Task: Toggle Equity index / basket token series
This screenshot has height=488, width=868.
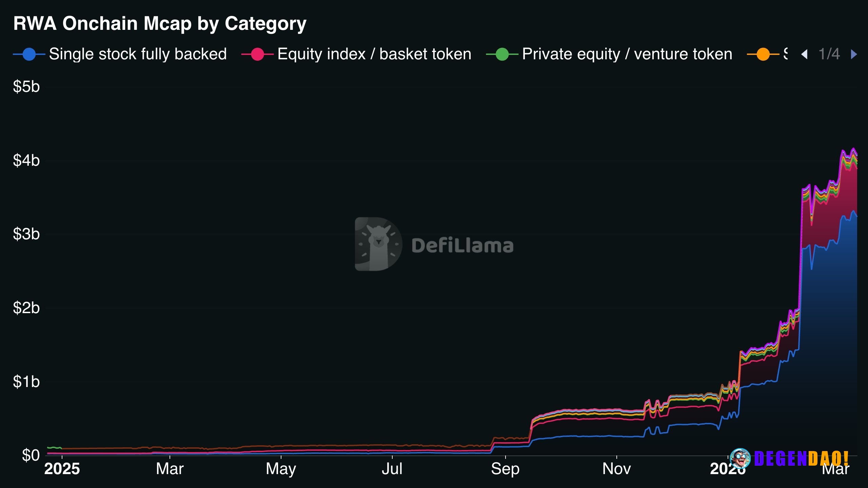Action: (374, 54)
